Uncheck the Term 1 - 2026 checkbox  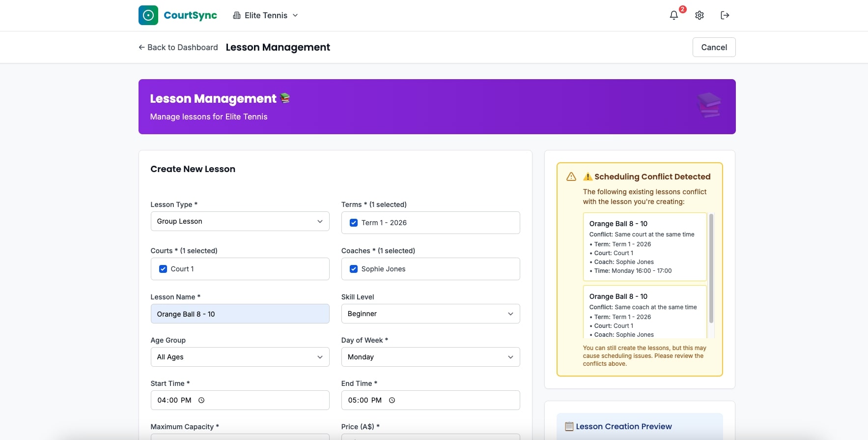(354, 223)
